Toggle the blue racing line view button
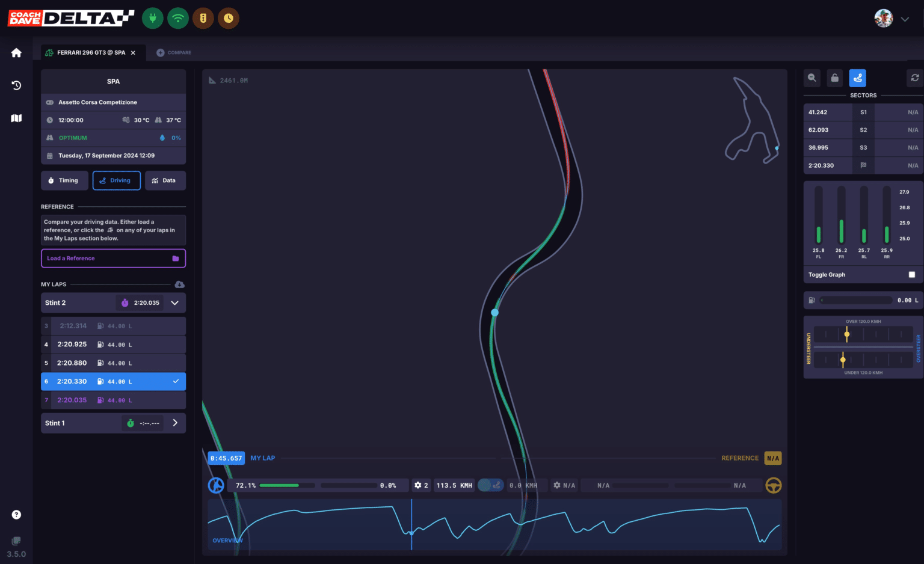This screenshot has width=924, height=564. pos(857,78)
